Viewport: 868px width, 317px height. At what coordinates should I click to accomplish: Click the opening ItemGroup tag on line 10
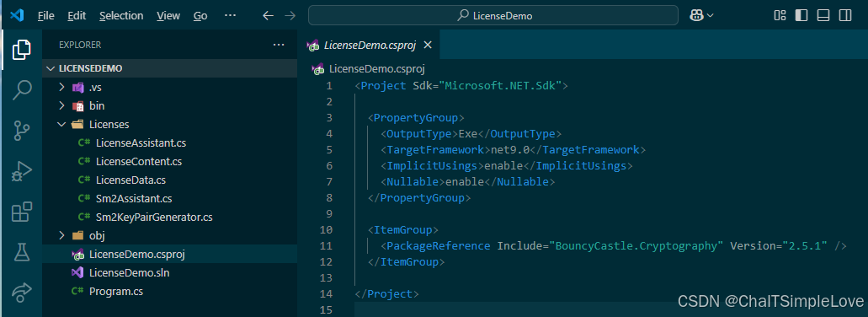(x=403, y=229)
